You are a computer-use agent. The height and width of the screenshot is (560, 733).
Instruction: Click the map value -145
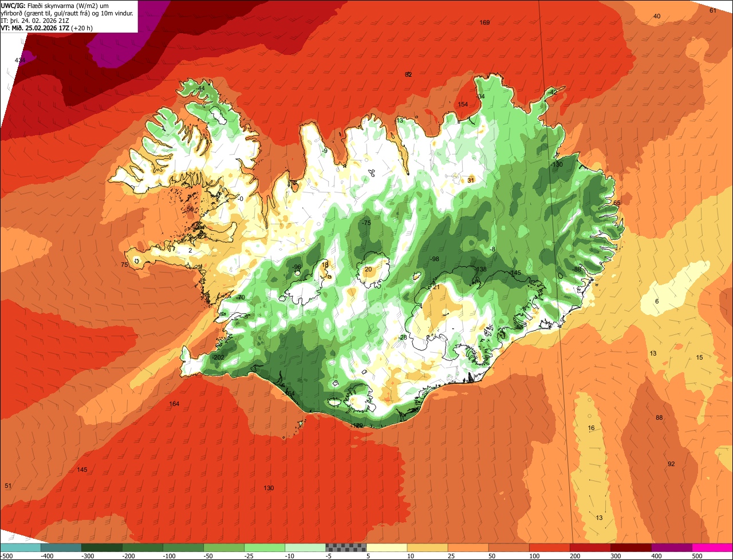[x=515, y=273]
